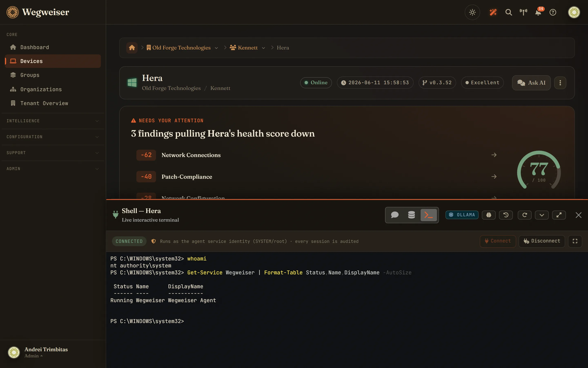Image resolution: width=588 pixels, height=368 pixels.
Task: Click the OLLAMA model badge
Action: click(x=462, y=215)
